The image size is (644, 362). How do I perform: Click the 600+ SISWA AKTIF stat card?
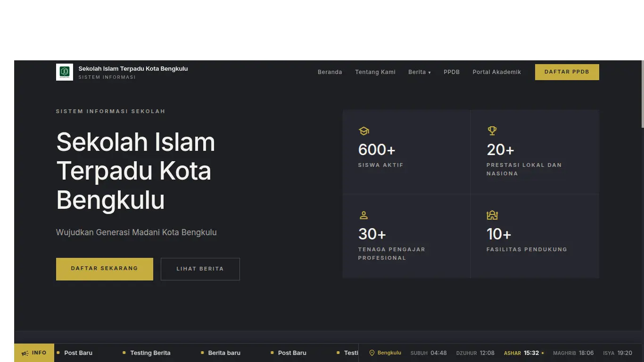pyautogui.click(x=407, y=152)
